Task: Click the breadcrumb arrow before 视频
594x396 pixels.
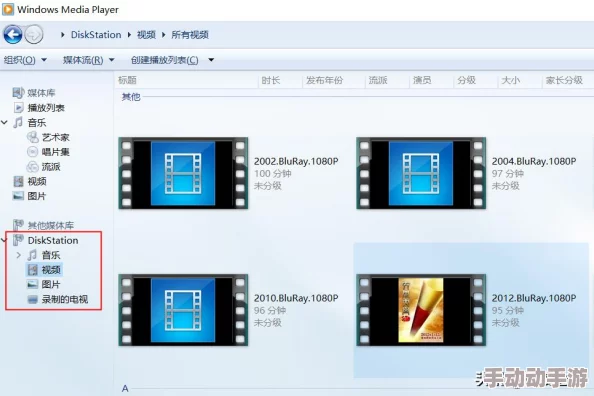Action: pyautogui.click(x=129, y=35)
